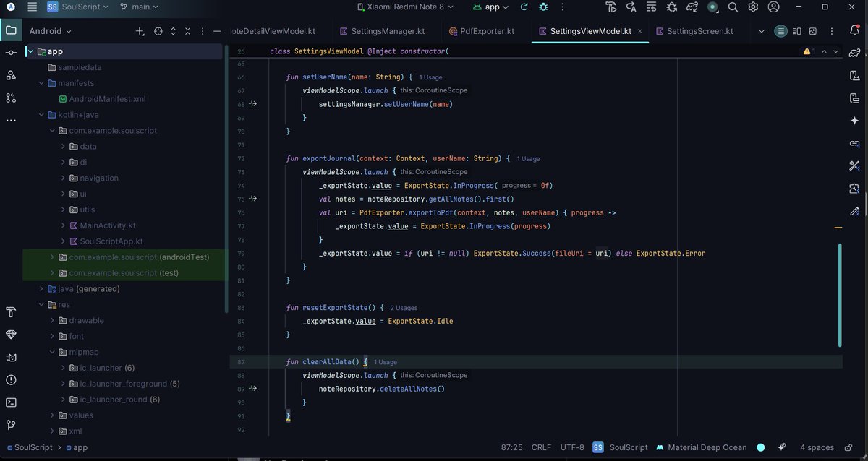This screenshot has height=461, width=868.
Task: Open the main branch dropdown
Action: [137, 7]
